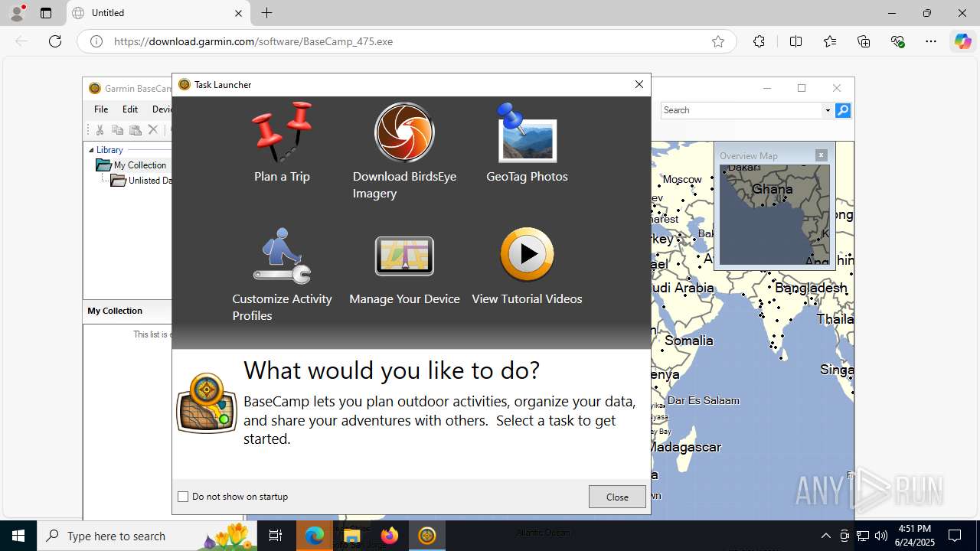This screenshot has width=980, height=551.
Task: Click the blue magnifier search button
Action: pos(843,110)
